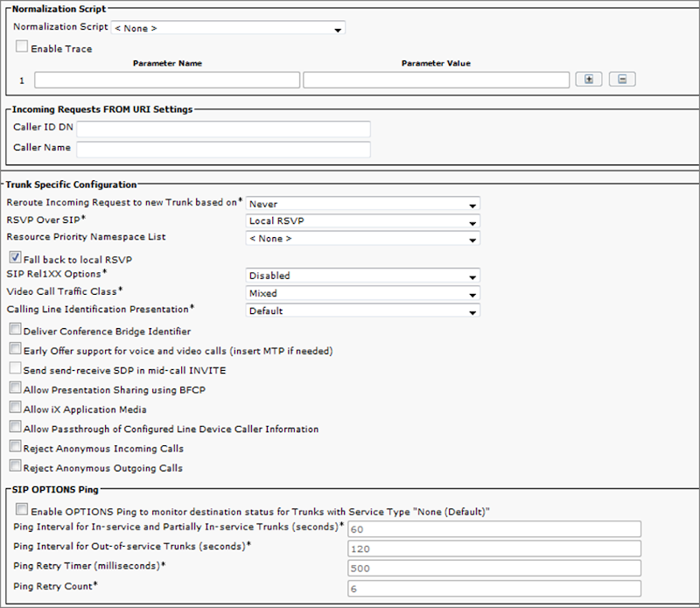The height and width of the screenshot is (608, 700).
Task: Uncheck Fall back to local RSVP
Action: tap(15, 257)
